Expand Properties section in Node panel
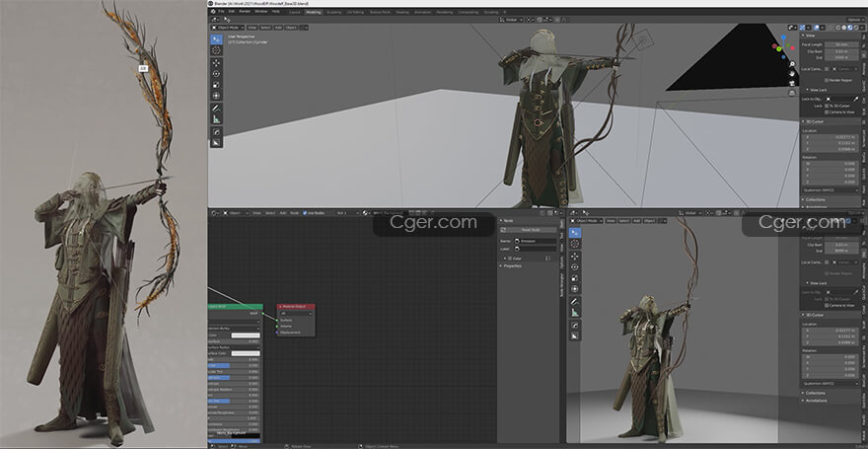Image resolution: width=868 pixels, height=449 pixels. click(513, 265)
